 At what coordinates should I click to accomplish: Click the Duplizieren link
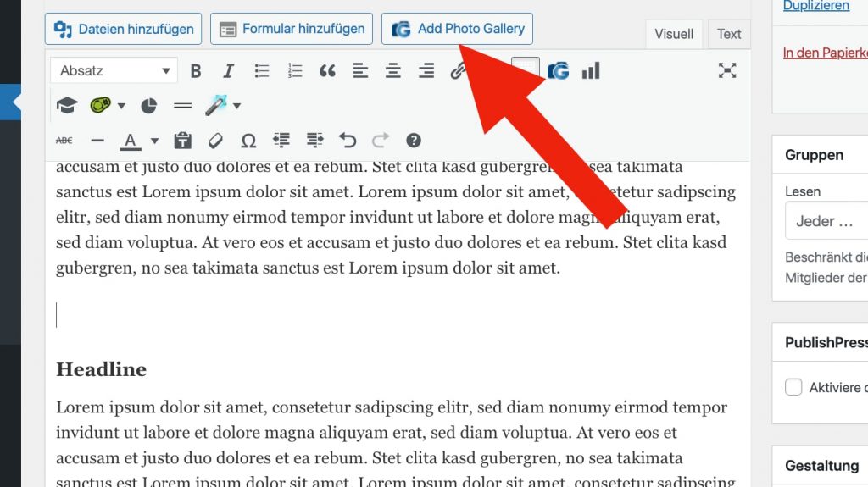[815, 6]
